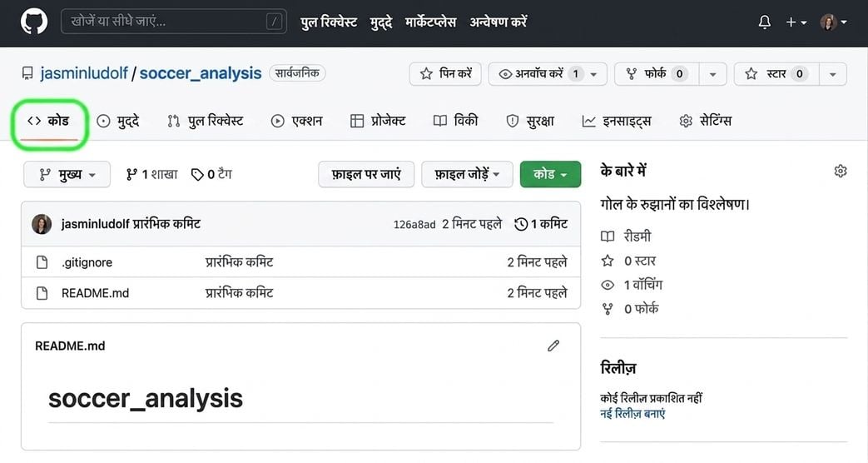Expand the green कोड dropdown button
Screen dimensions: 868x463
(550, 174)
